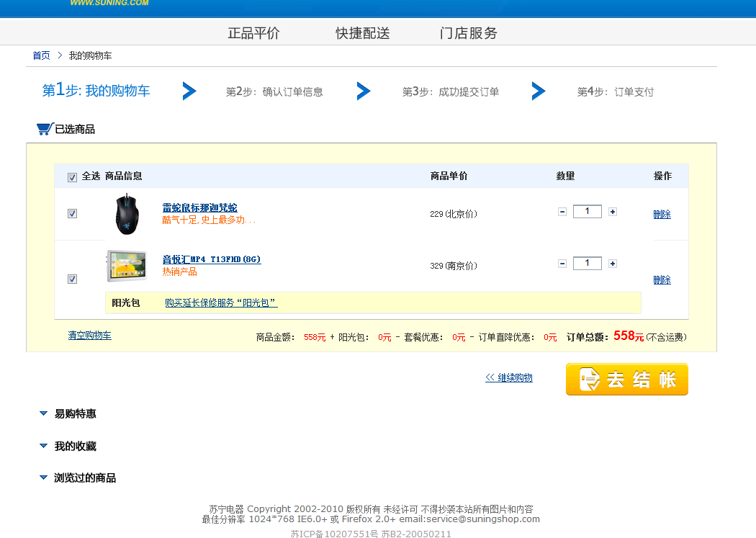
Task: Click the arrow after step 2 确认订单信息
Action: click(364, 91)
